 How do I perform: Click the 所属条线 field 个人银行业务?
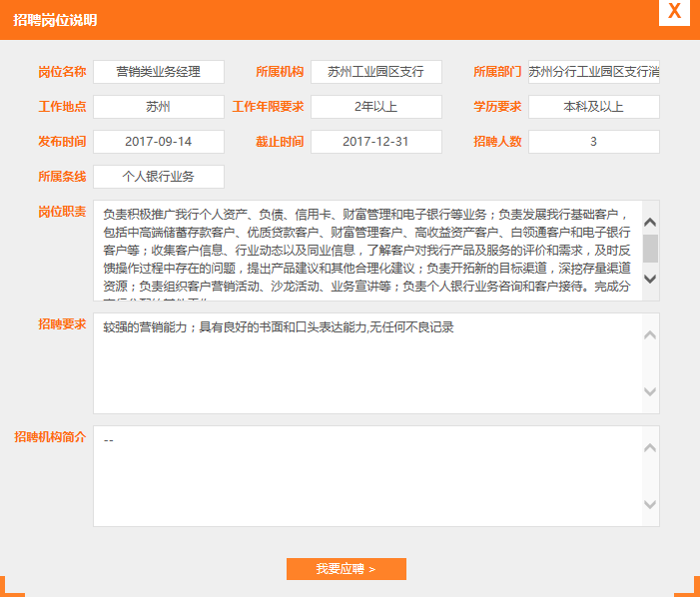coord(159,177)
